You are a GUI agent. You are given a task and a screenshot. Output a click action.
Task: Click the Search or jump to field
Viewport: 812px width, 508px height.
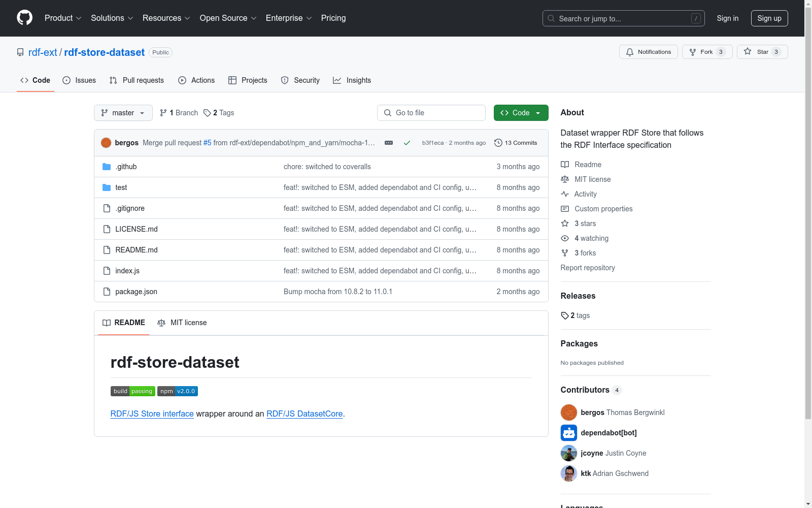click(x=624, y=18)
